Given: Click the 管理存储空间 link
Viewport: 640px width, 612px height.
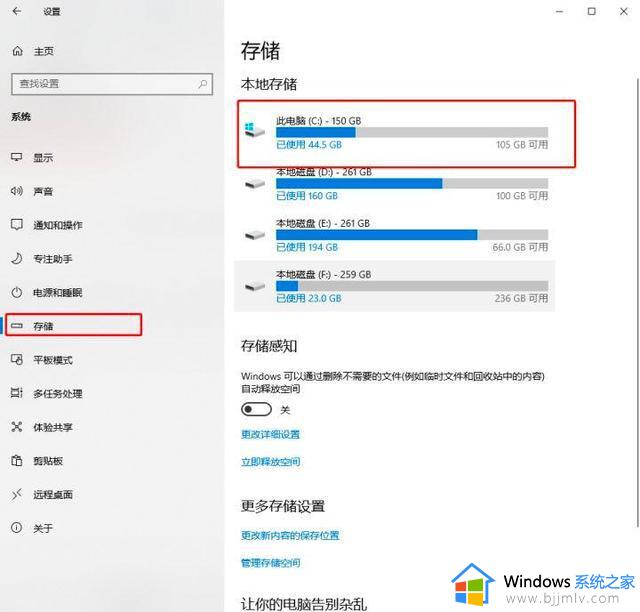Looking at the screenshot, I should 270,563.
